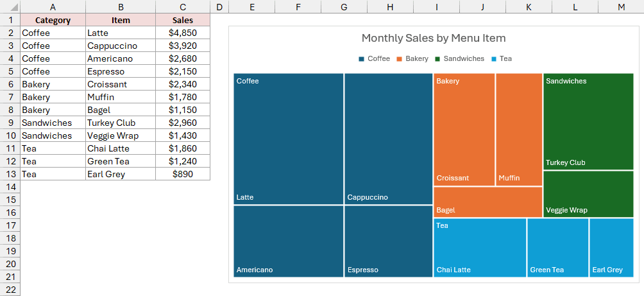
Task: Select column D header
Action: (219, 6)
